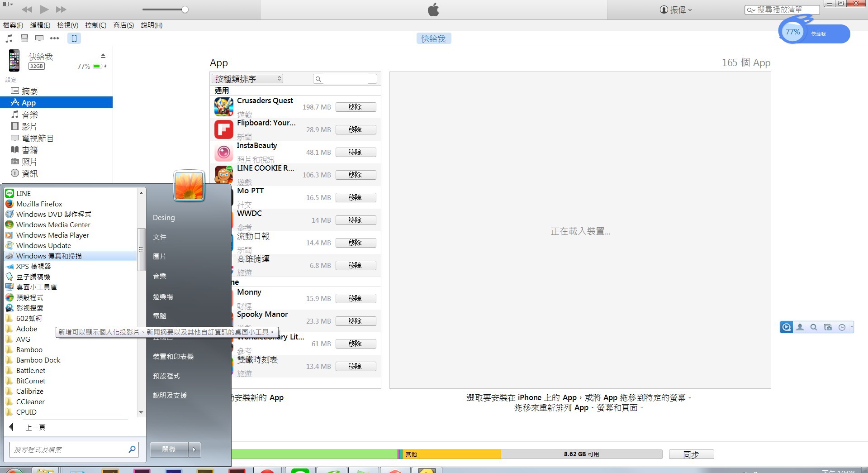Open 說明及支援 in Start menu

170,396
